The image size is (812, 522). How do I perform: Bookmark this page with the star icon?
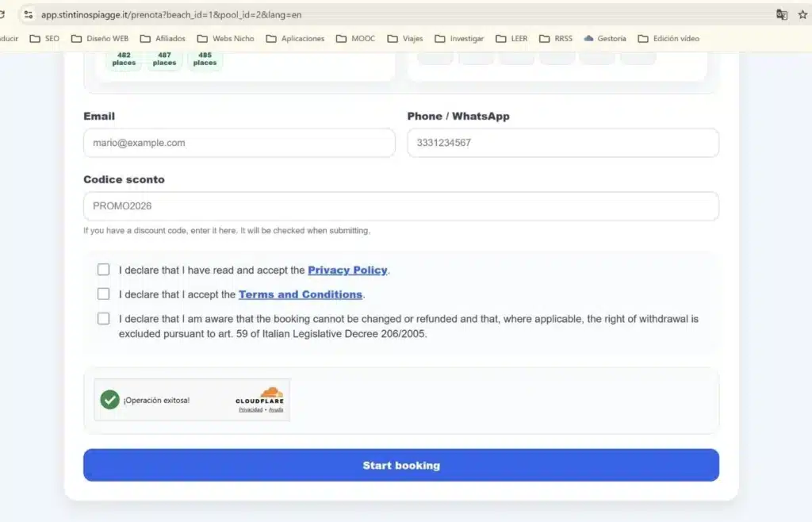pyautogui.click(x=802, y=14)
